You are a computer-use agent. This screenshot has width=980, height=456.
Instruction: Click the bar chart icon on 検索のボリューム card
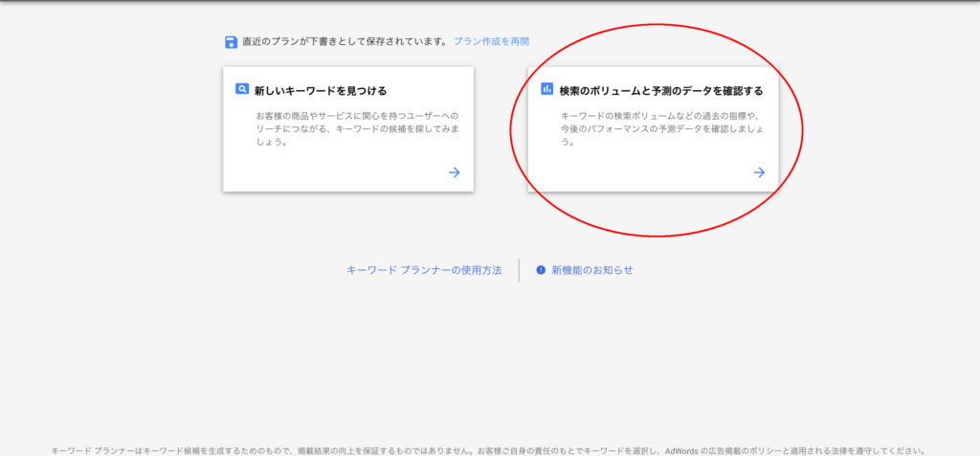click(x=546, y=90)
